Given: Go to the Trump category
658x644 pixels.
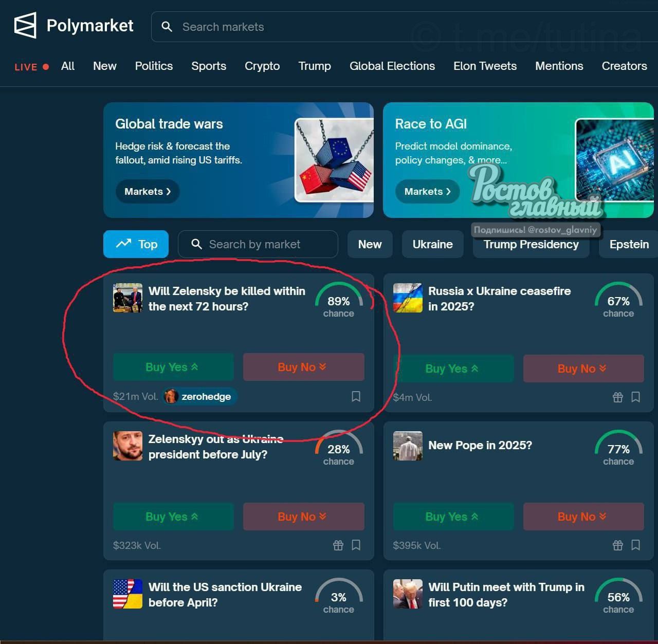Looking at the screenshot, I should pyautogui.click(x=315, y=66).
